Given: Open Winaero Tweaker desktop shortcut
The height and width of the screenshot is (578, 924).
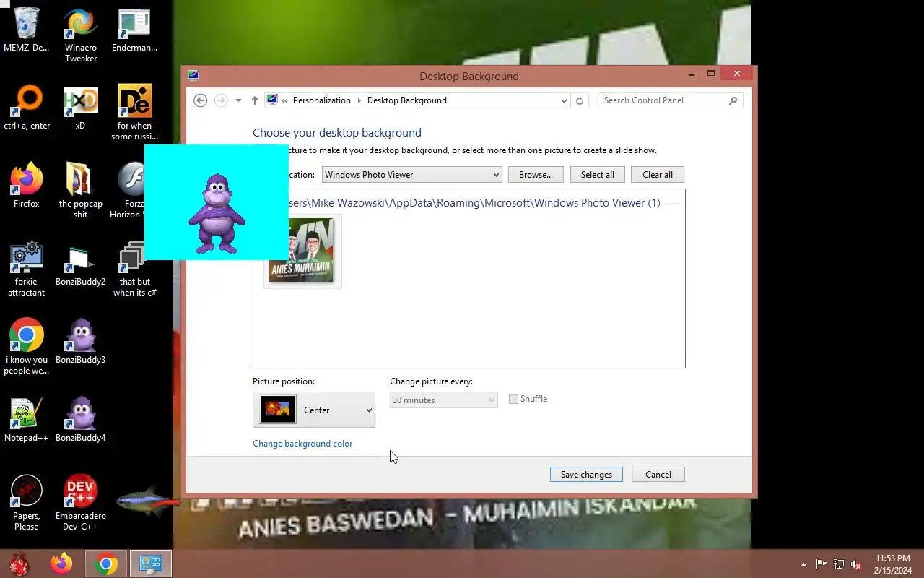Looking at the screenshot, I should 81,35.
